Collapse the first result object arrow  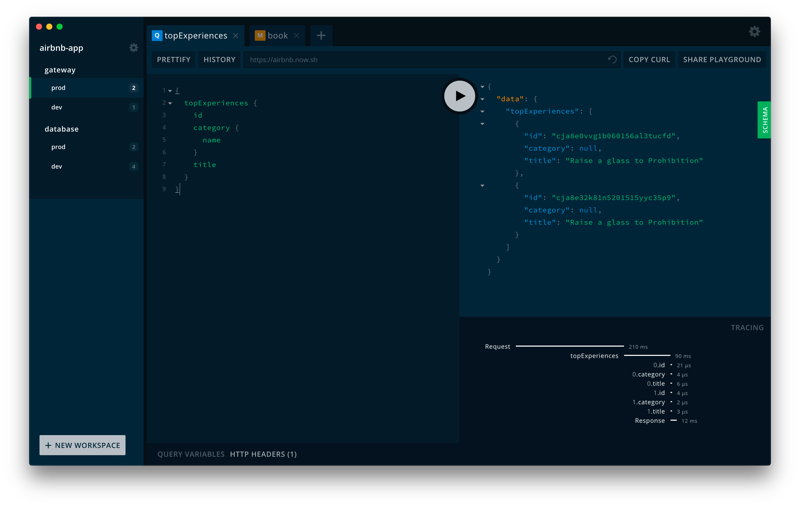482,123
